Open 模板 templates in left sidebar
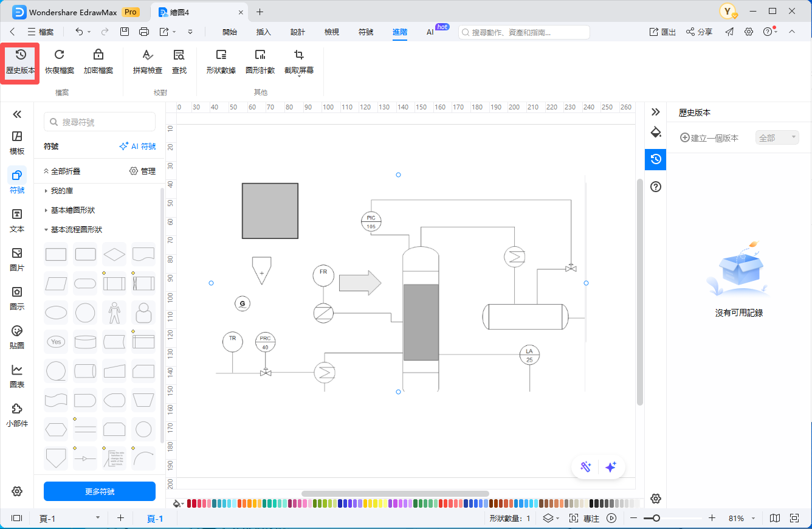Screen dimensions: 812x529 coord(17,142)
